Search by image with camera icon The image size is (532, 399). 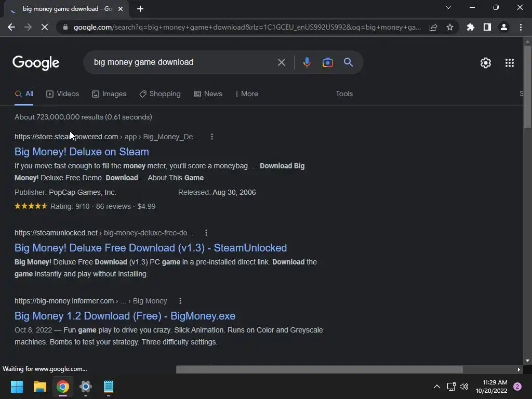327,62
